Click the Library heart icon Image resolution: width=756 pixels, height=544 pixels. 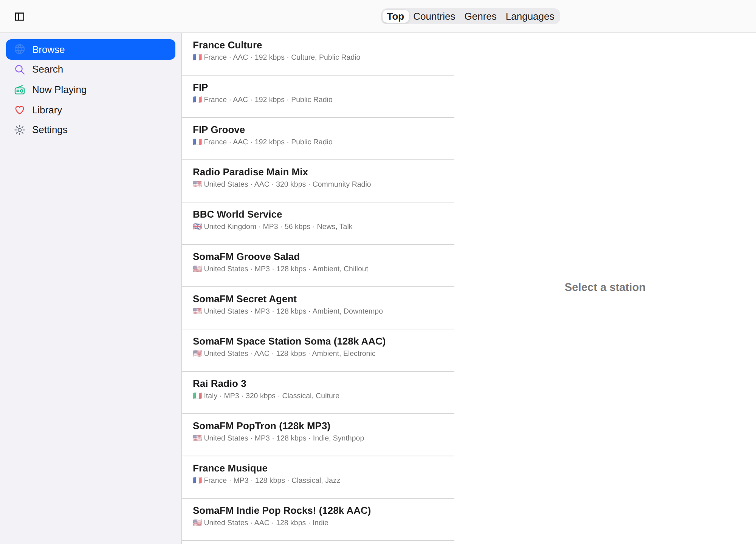click(x=20, y=110)
